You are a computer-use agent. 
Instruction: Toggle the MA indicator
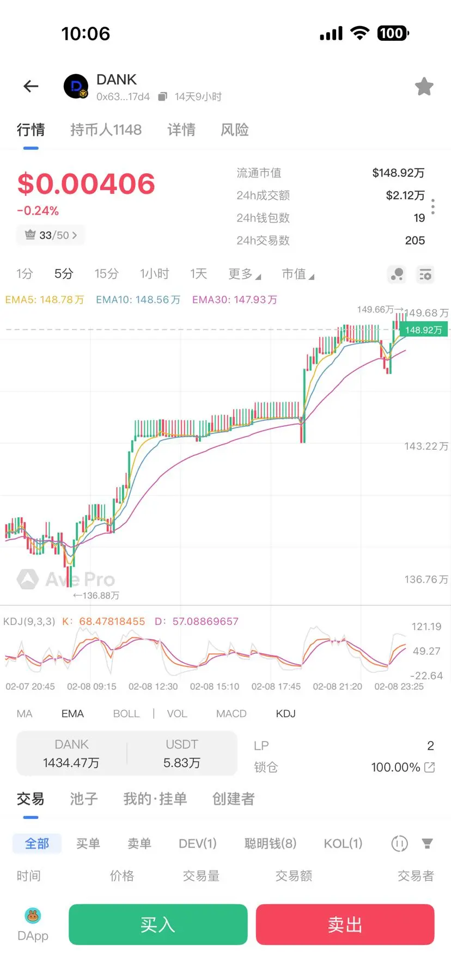click(25, 714)
